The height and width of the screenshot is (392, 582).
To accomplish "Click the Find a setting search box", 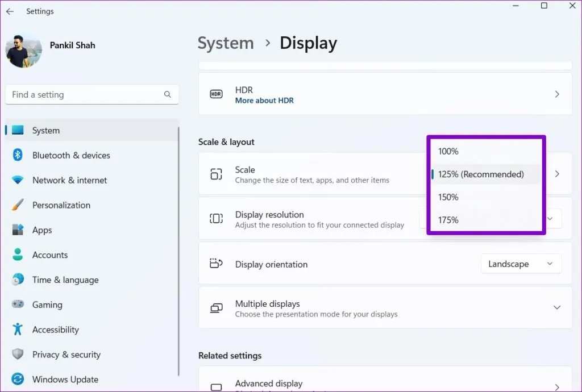I will tap(85, 95).
